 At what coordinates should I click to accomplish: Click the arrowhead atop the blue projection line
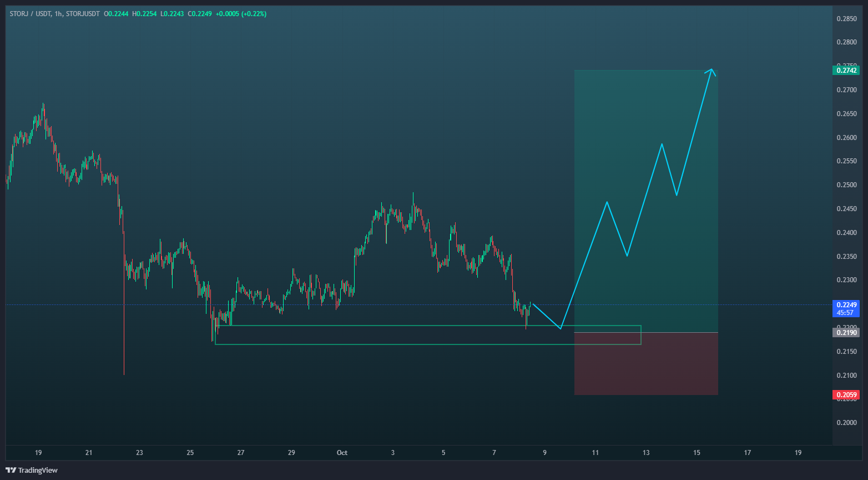coord(711,71)
